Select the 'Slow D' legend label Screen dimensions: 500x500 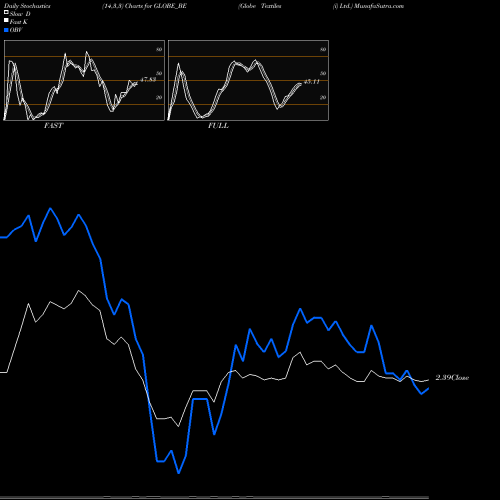pos(20,14)
